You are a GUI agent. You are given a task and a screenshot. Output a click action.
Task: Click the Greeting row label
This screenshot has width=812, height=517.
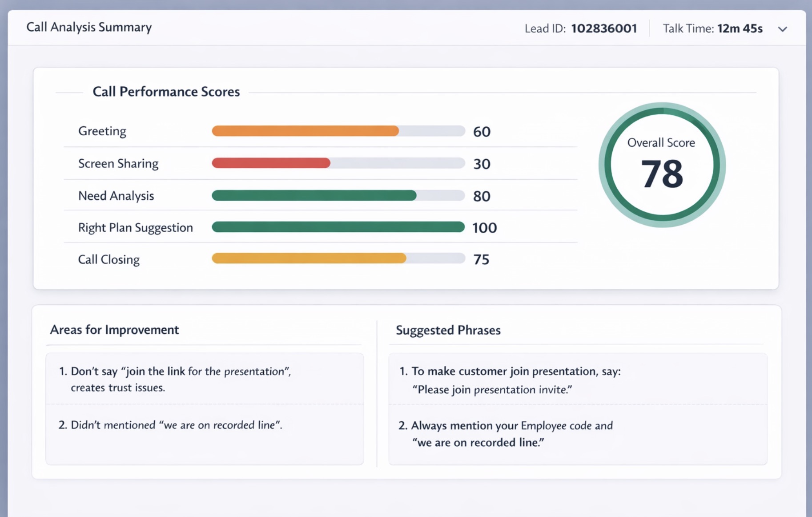pos(102,131)
